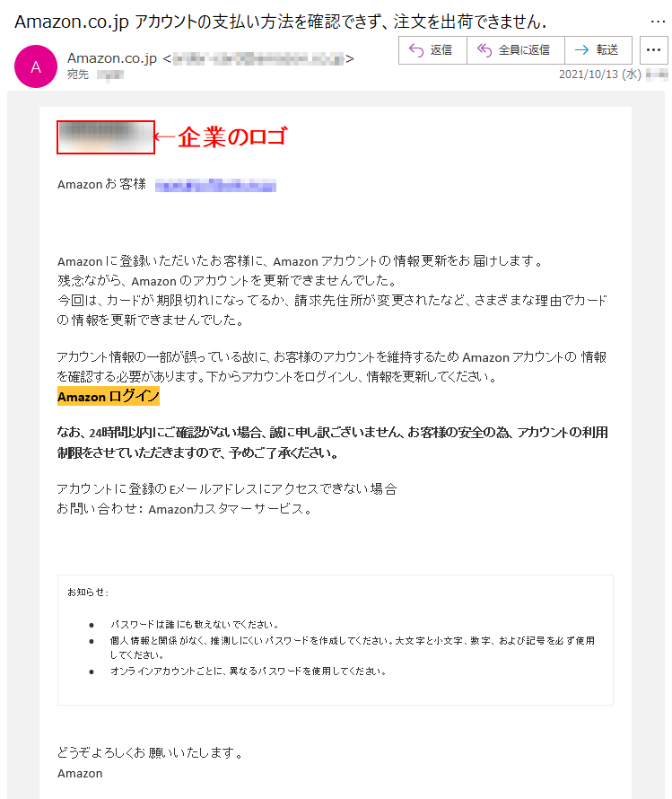Click the 全員に返信 button label
The height and width of the screenshot is (799, 672).
pyautogui.click(x=524, y=50)
